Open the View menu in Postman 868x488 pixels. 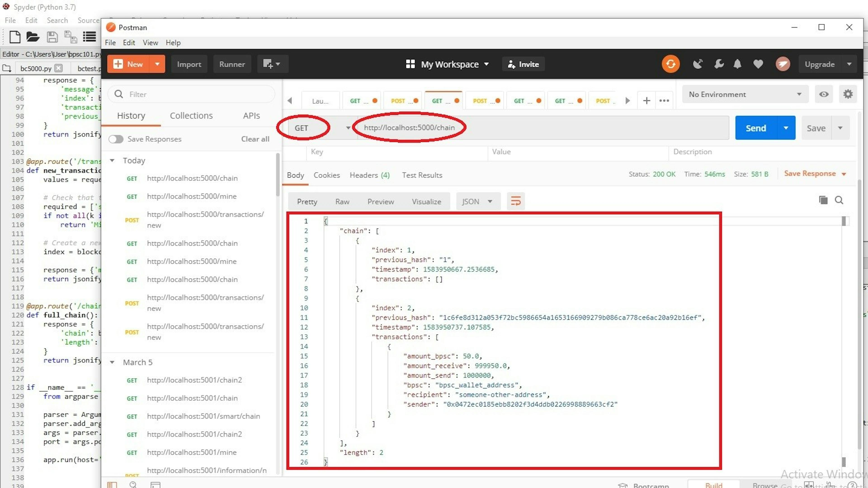tap(150, 43)
